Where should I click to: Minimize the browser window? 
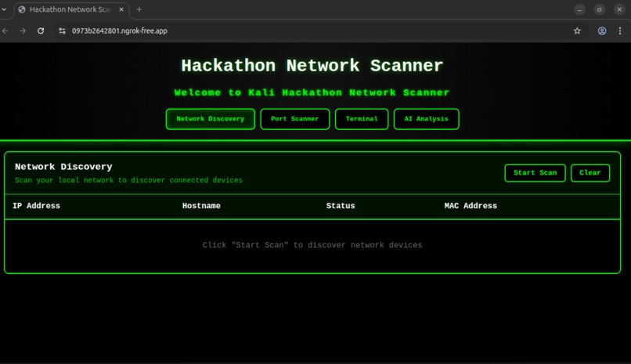click(x=579, y=9)
